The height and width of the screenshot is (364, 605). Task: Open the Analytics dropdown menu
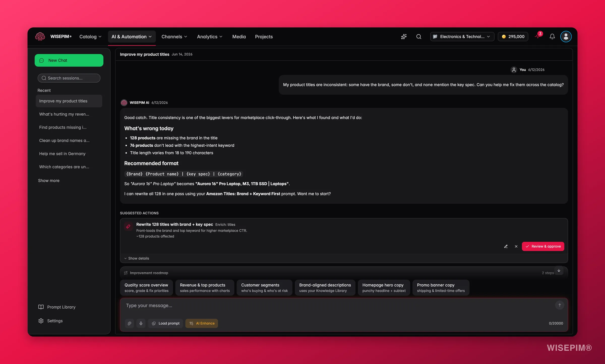point(209,37)
